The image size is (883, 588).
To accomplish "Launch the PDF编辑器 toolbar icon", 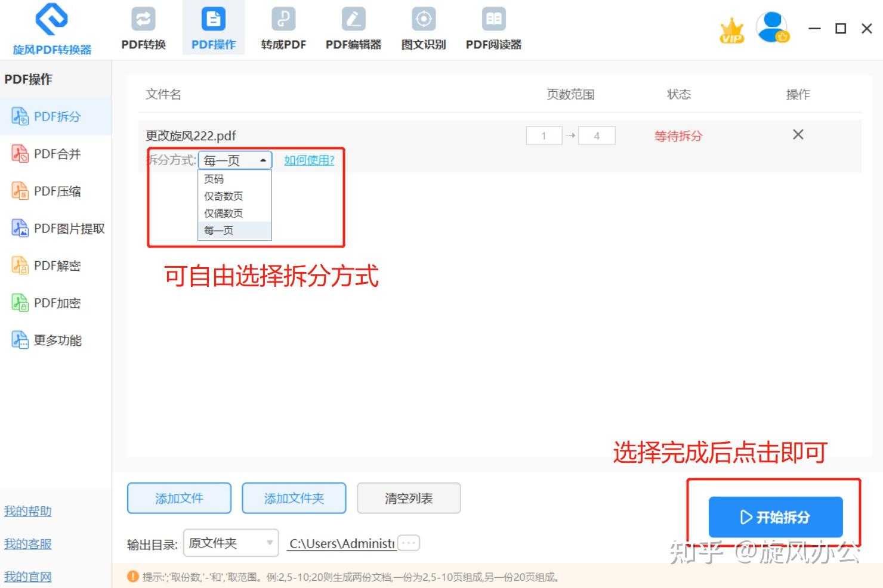I will pyautogui.click(x=353, y=19).
